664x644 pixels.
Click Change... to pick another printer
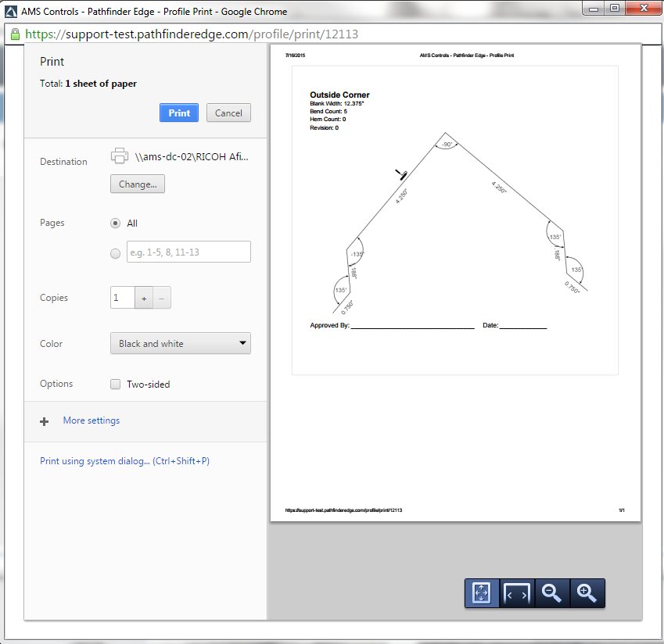(x=137, y=184)
